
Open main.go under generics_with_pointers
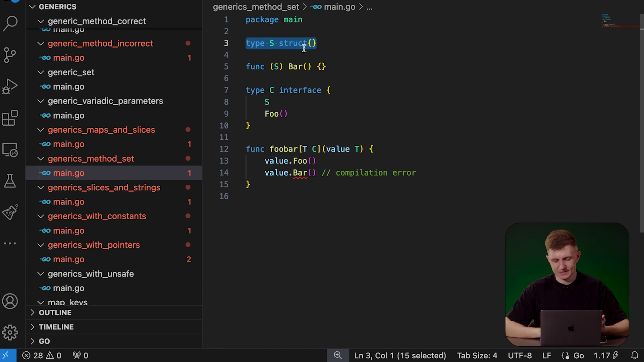[x=68, y=259]
